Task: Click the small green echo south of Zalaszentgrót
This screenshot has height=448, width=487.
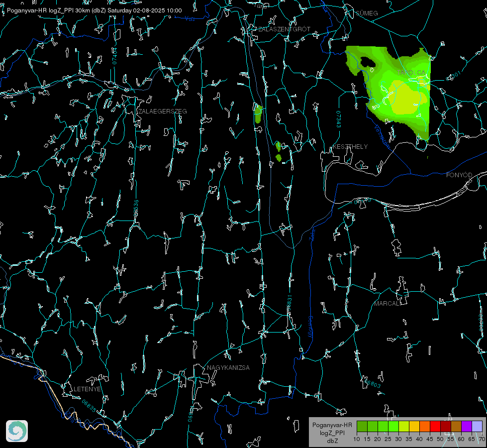Action: pyautogui.click(x=258, y=114)
